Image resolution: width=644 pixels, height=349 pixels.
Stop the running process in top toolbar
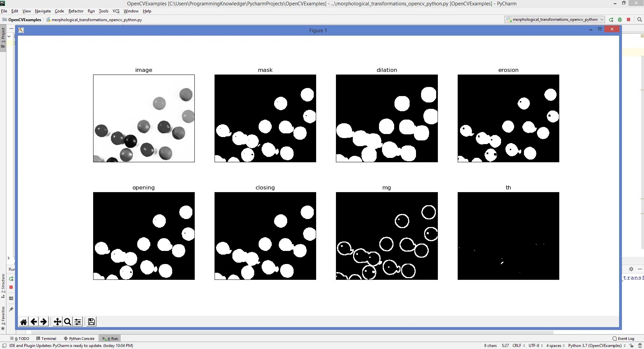[x=629, y=19]
